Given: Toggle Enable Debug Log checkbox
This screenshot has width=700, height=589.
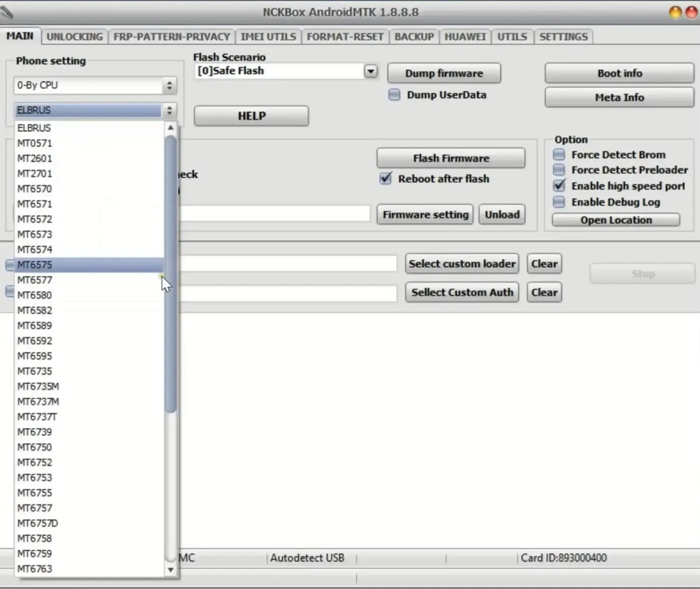Looking at the screenshot, I should click(x=559, y=202).
